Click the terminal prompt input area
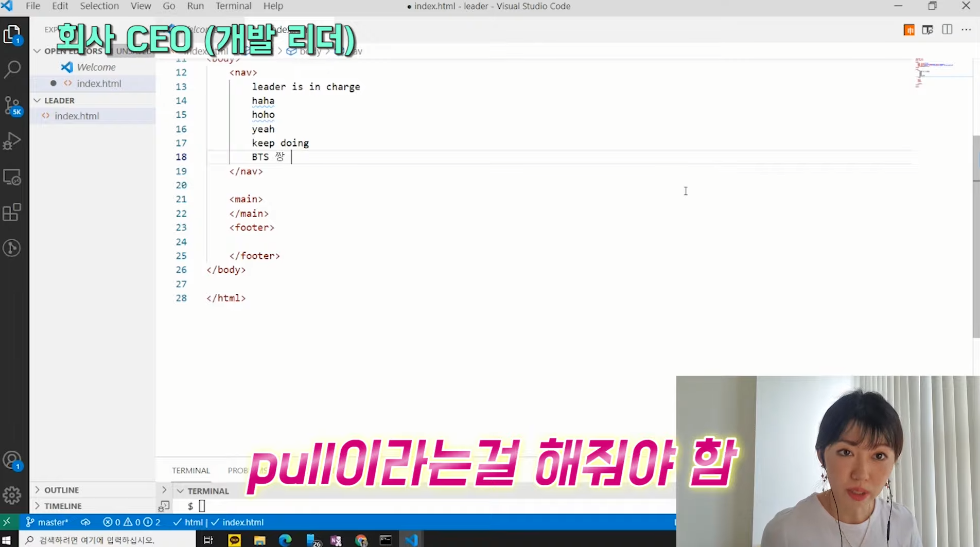 coord(202,506)
